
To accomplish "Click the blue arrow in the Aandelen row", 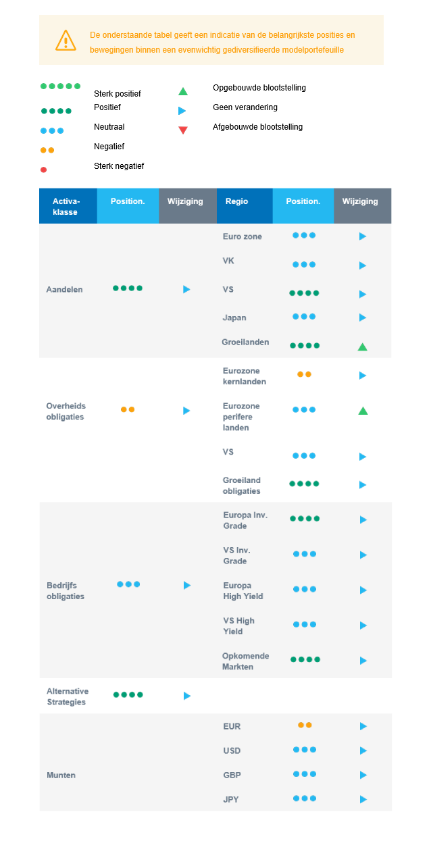I will point(186,289).
